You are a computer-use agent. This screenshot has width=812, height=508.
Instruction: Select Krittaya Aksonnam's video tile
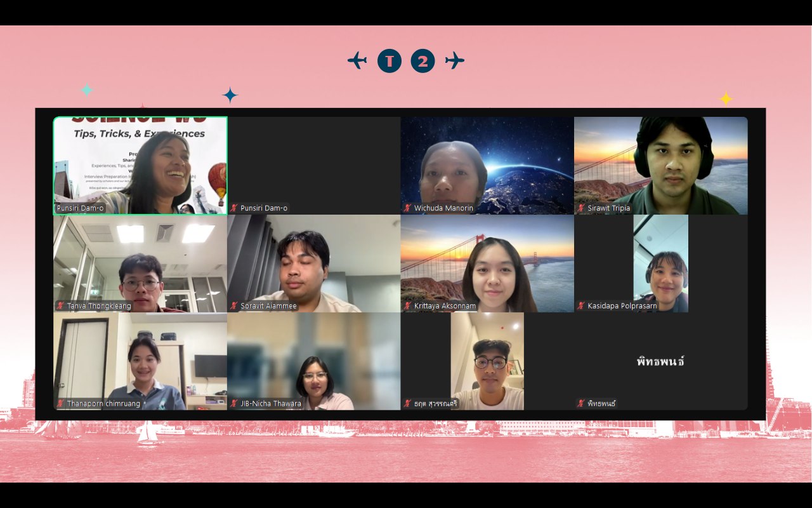click(x=487, y=263)
